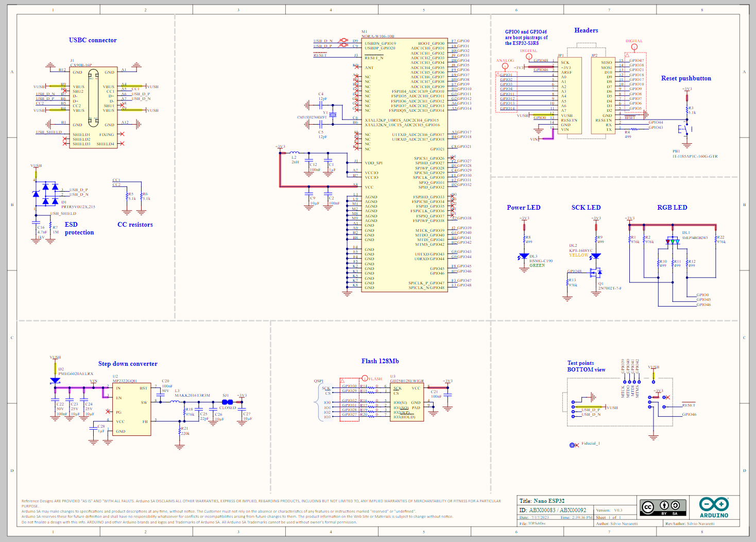Select the Q1 MOSFET transistor symbol
The width and height of the screenshot is (756, 542).
(595, 273)
